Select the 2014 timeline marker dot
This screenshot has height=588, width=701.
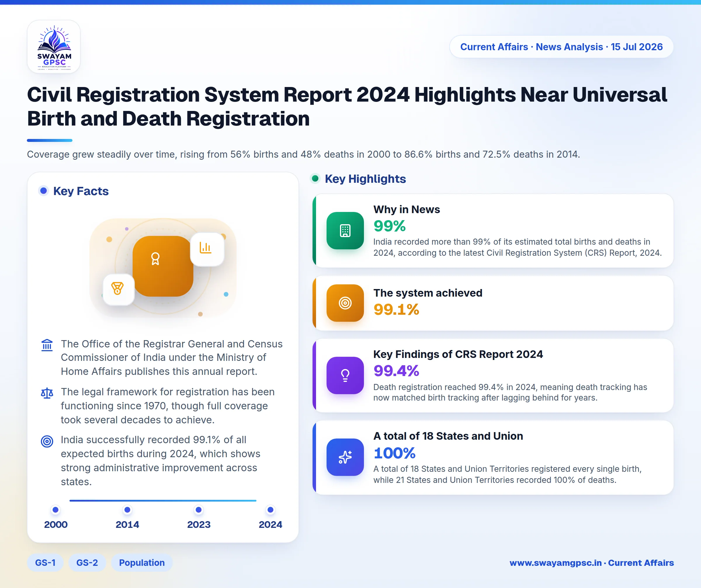point(127,509)
